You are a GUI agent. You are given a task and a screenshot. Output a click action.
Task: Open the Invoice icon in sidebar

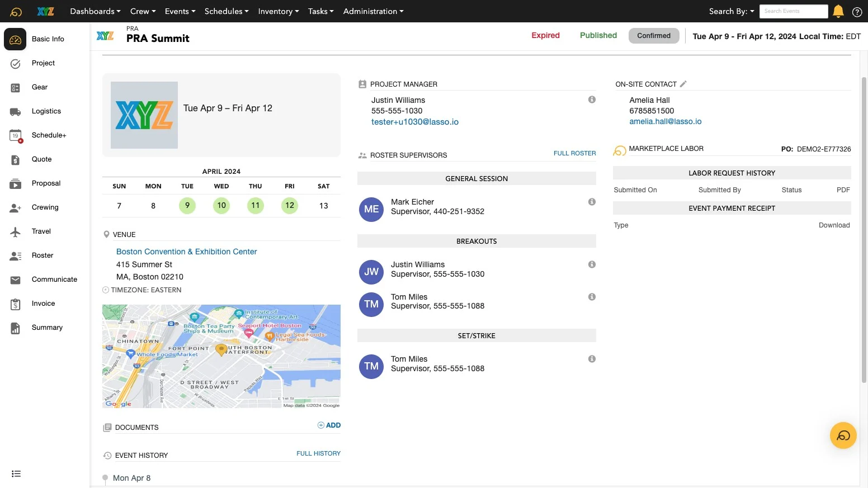click(16, 304)
